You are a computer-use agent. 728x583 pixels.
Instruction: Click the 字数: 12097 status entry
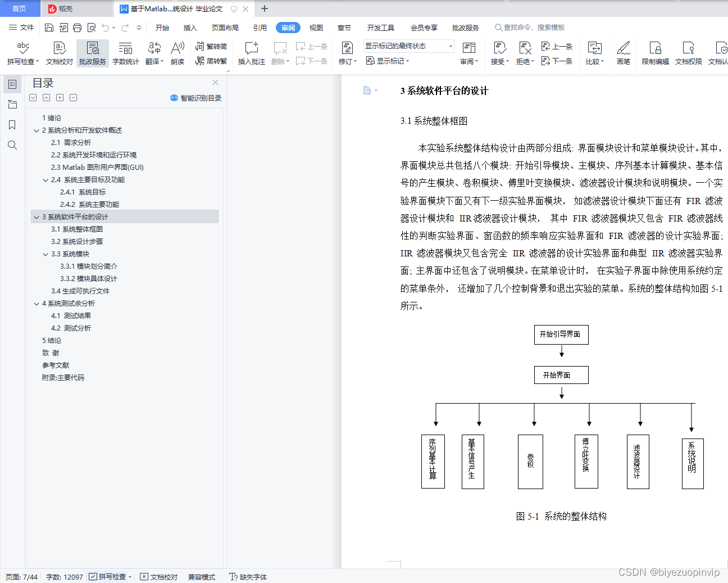64,577
